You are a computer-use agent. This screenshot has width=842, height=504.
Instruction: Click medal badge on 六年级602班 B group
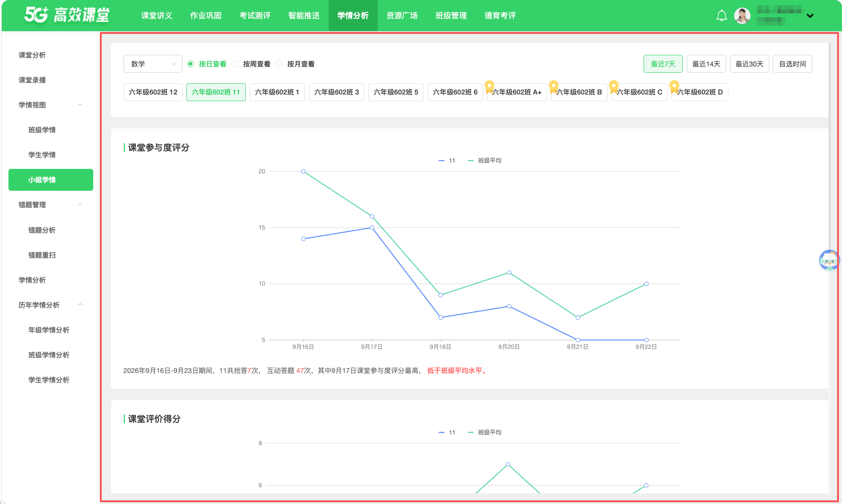(553, 86)
